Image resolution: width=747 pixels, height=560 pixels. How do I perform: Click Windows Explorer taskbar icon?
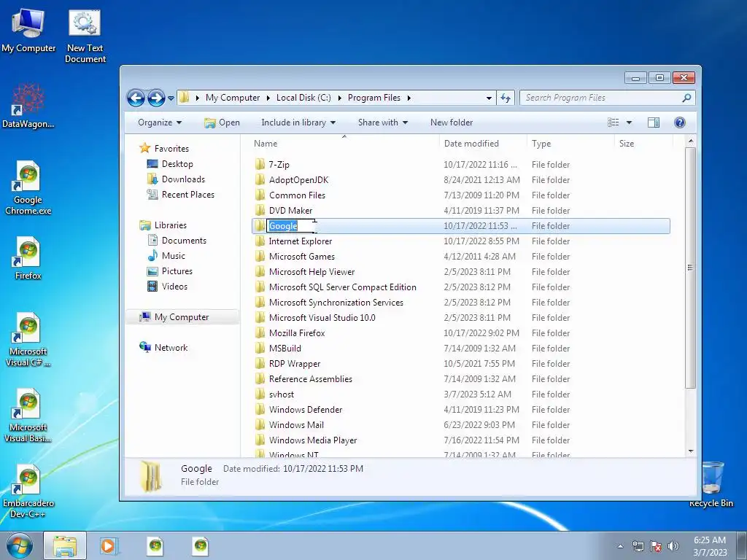(65, 546)
